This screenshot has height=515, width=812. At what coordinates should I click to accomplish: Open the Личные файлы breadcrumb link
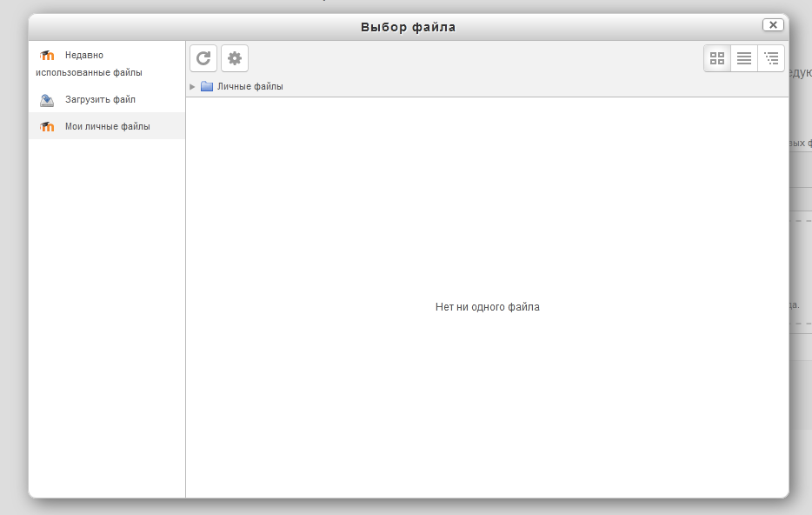[x=250, y=87]
